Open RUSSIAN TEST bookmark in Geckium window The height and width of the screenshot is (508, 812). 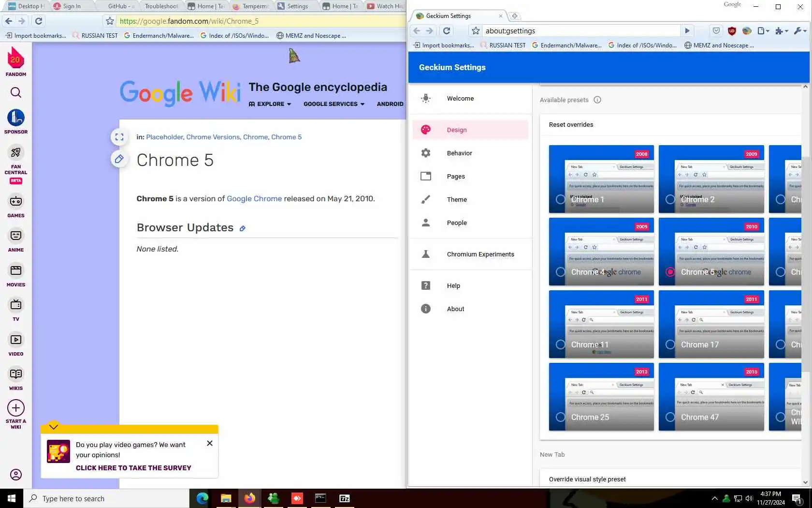pos(503,45)
